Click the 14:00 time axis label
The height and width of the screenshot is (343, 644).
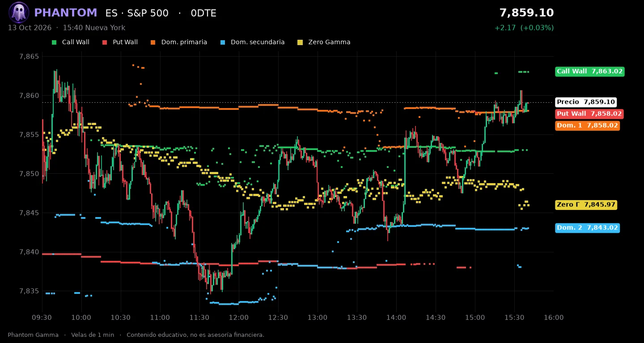click(396, 318)
